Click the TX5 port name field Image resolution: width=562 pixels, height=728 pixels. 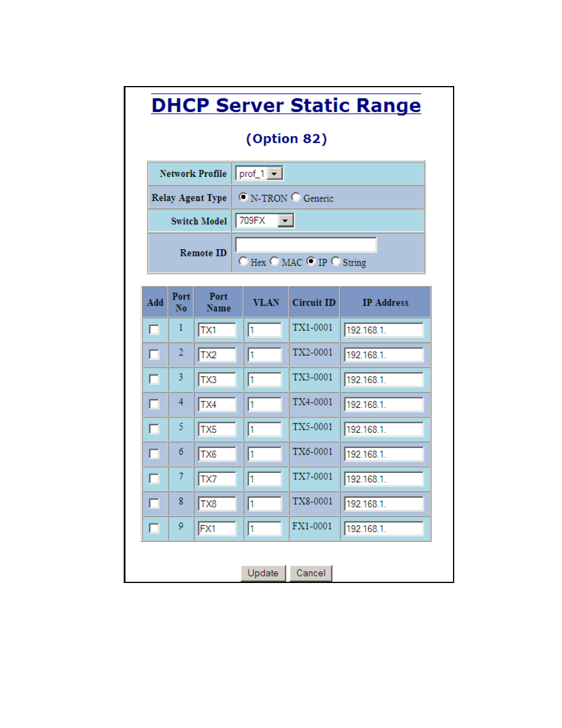[217, 429]
